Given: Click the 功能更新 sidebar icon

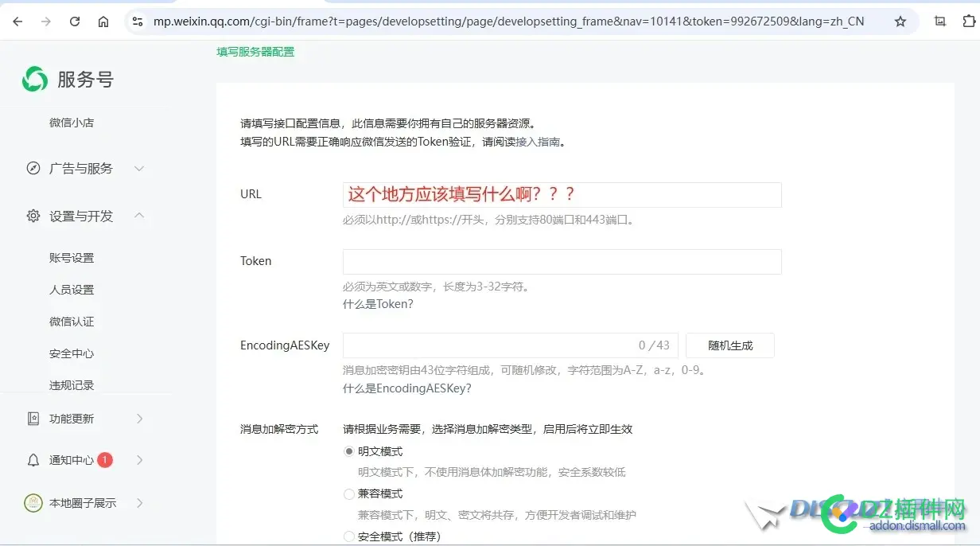Looking at the screenshot, I should pyautogui.click(x=33, y=418).
